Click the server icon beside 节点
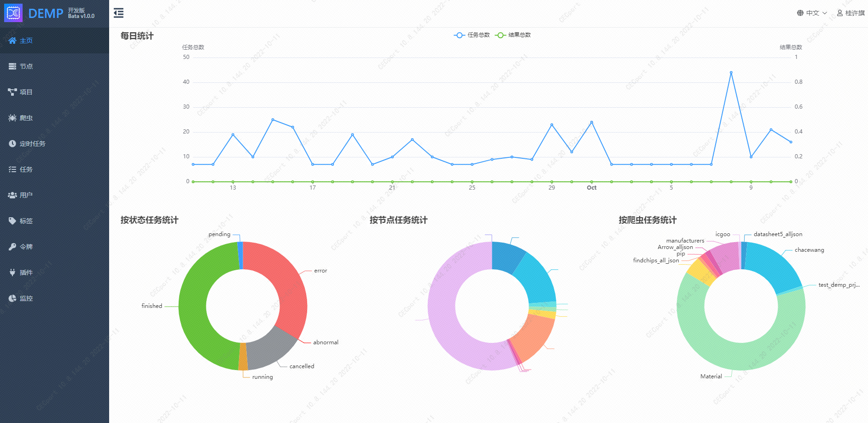 point(12,66)
